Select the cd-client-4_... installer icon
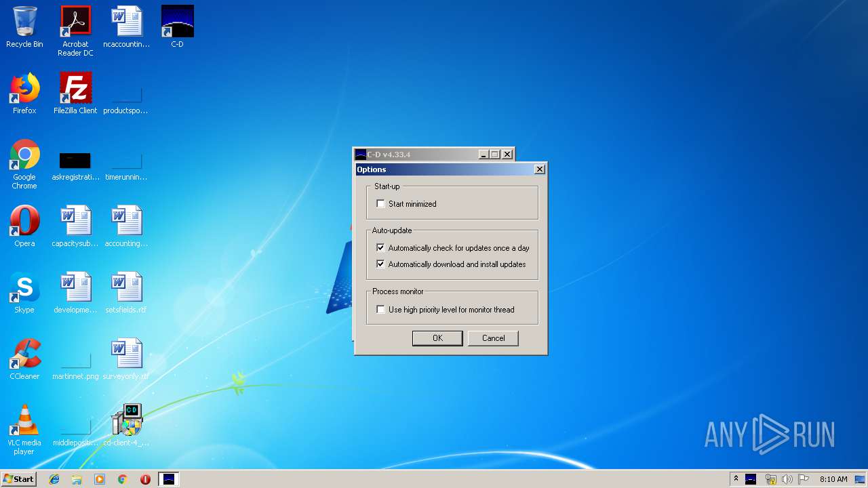Viewport: 868px width, 488px height. pyautogui.click(x=126, y=426)
